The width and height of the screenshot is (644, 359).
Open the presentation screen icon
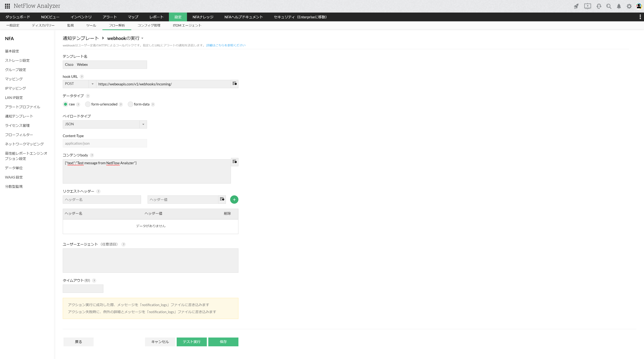tap(587, 6)
